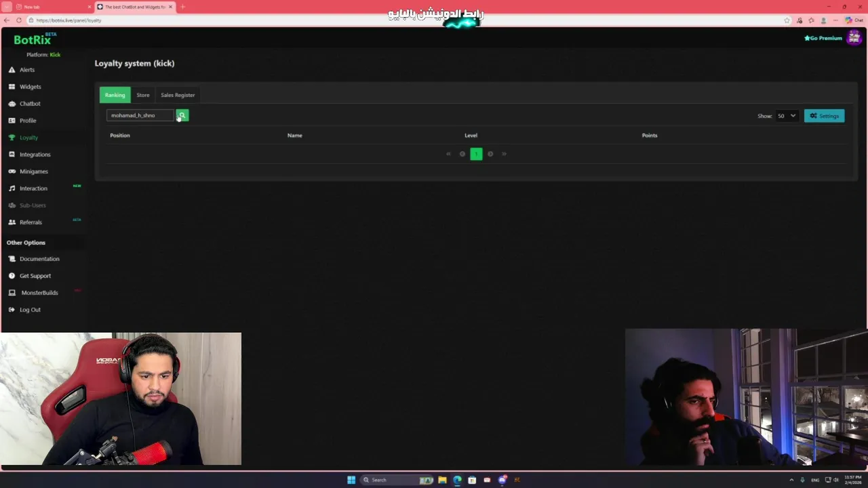Open Discord from the taskbar
This screenshot has height=488, width=868.
pos(502,480)
